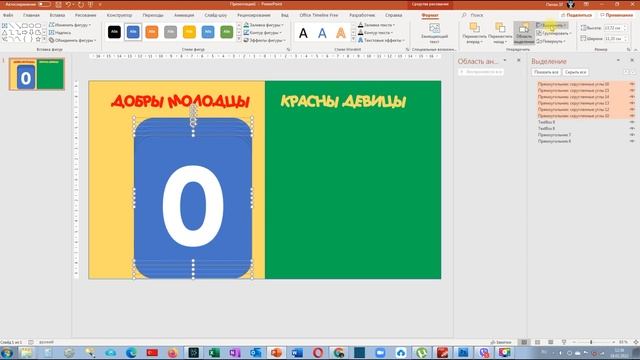640x360 pixels.
Task: Toggle the AutoSave switch
Action: [x=44, y=4]
